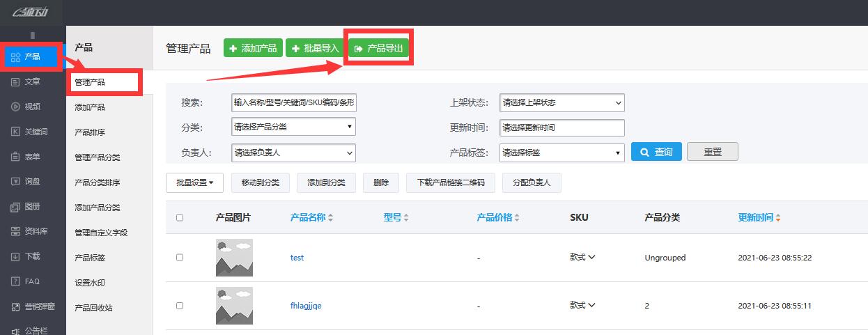Open the 请选择产品分类 category dropdown
The image size is (868, 335).
click(293, 127)
